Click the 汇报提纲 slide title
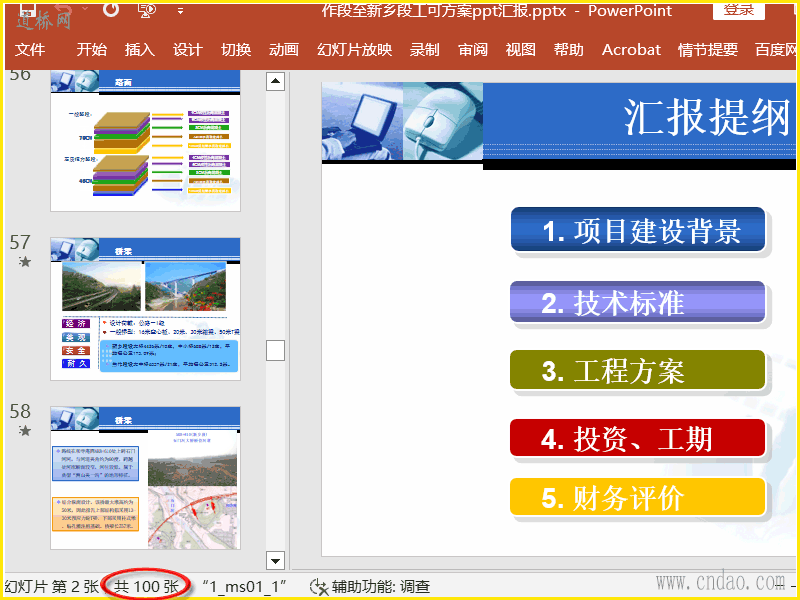This screenshot has height=600, width=800. pos(707,117)
